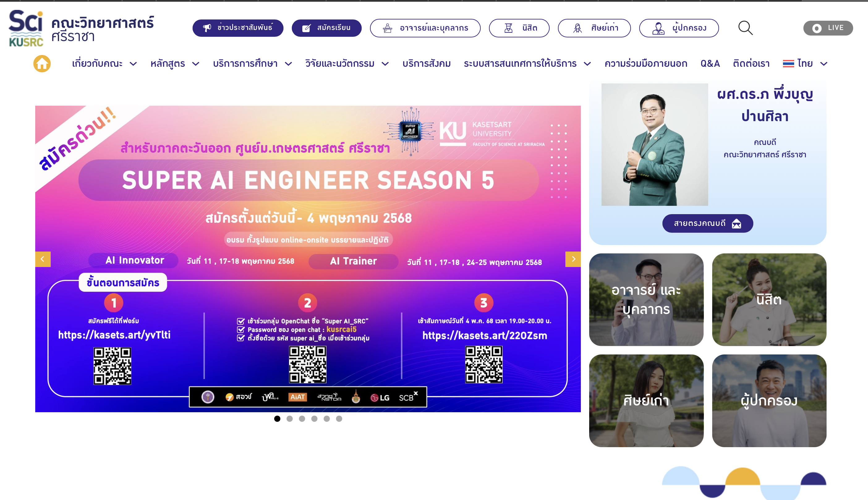Click the Sci KUSRC faculty logo
The width and height of the screenshot is (868, 500).
pos(26,28)
